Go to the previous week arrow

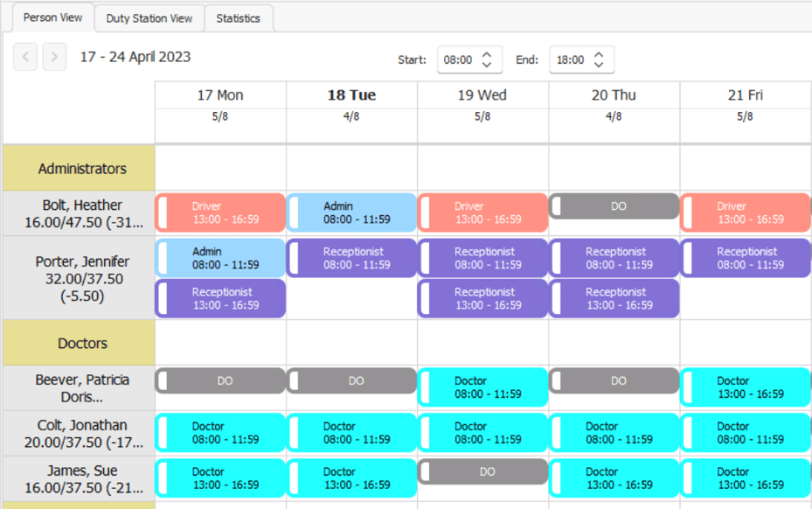(x=25, y=58)
